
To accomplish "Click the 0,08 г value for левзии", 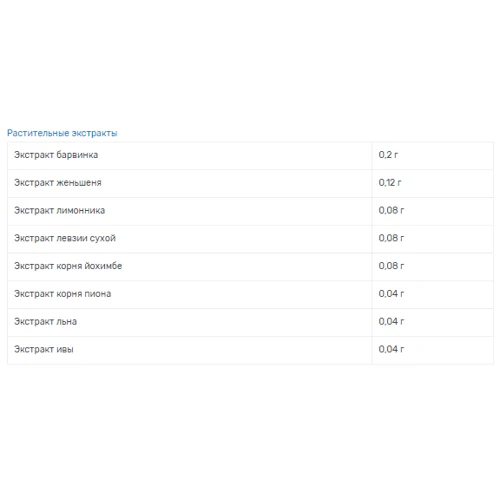I will point(391,238).
